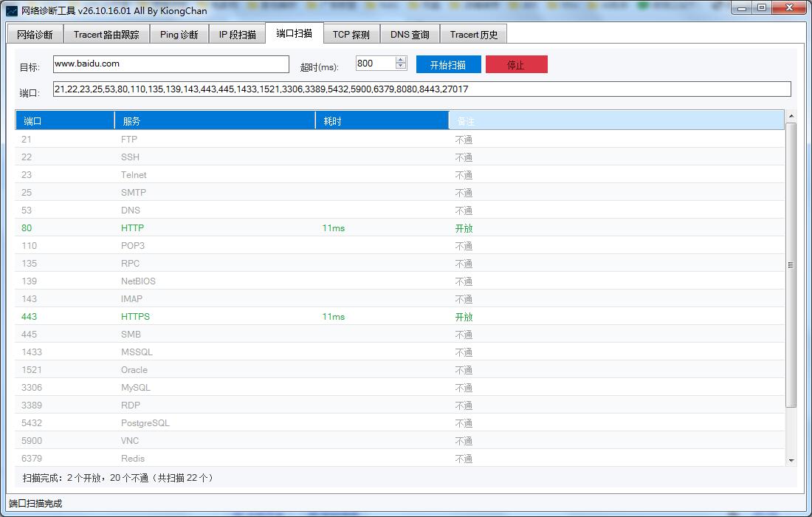The width and height of the screenshot is (812, 517).
Task: Sort by the 服务 column header
Action: pyautogui.click(x=215, y=120)
